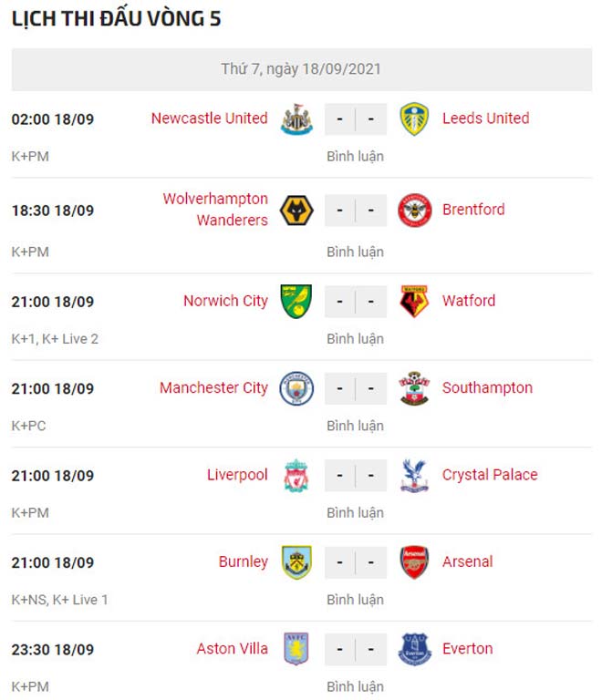Open the Norwich City canary crest
This screenshot has width=602, height=700.
[296, 302]
